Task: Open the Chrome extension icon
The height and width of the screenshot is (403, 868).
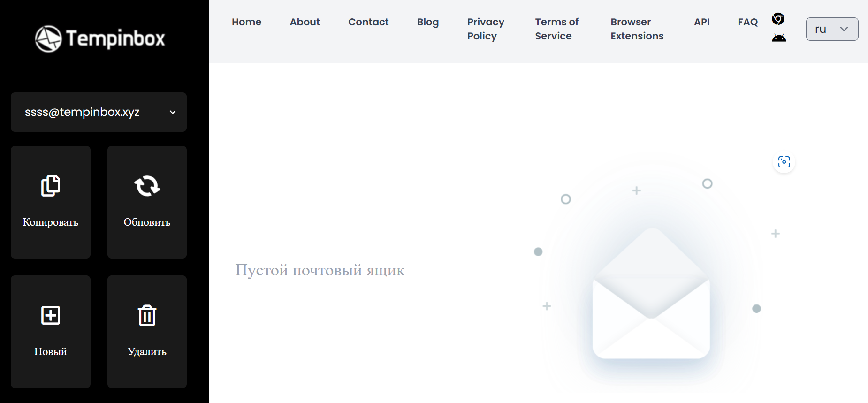Action: (778, 19)
